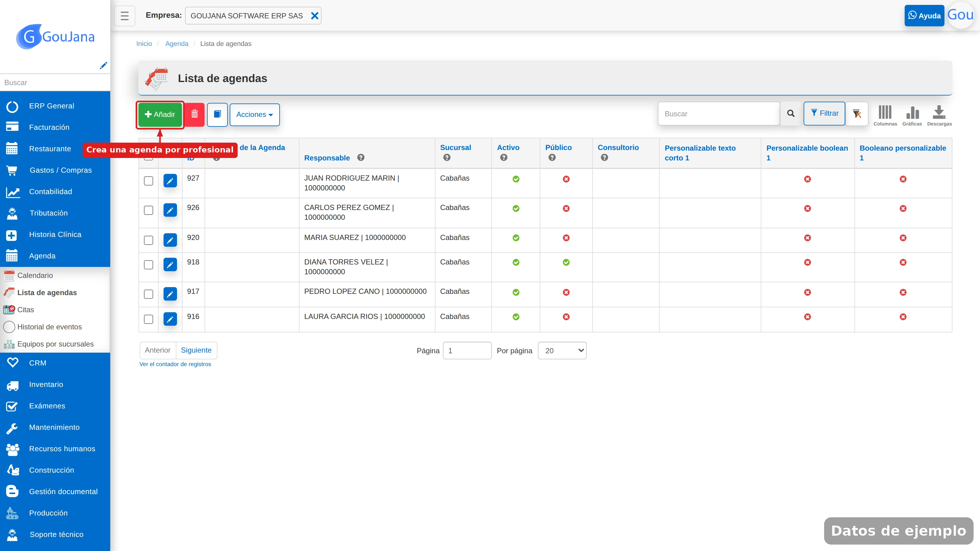
Task: Clear the selected Empresa with the X
Action: pyautogui.click(x=315, y=16)
